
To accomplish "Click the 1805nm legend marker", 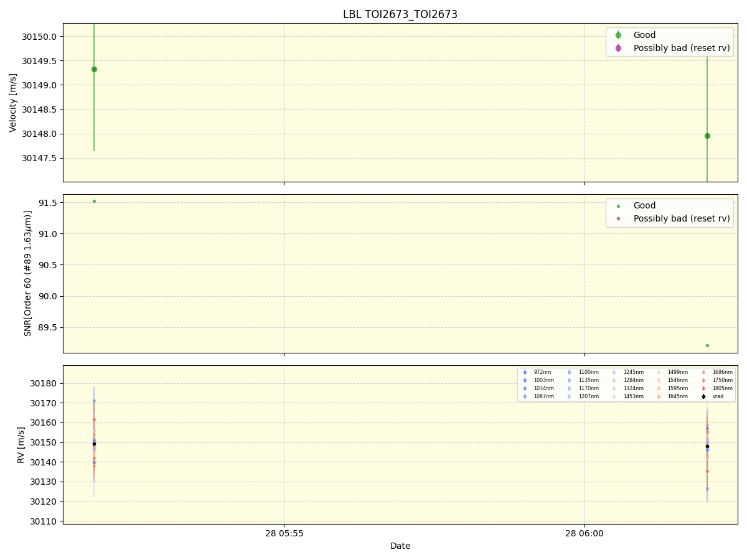I will (x=703, y=388).
